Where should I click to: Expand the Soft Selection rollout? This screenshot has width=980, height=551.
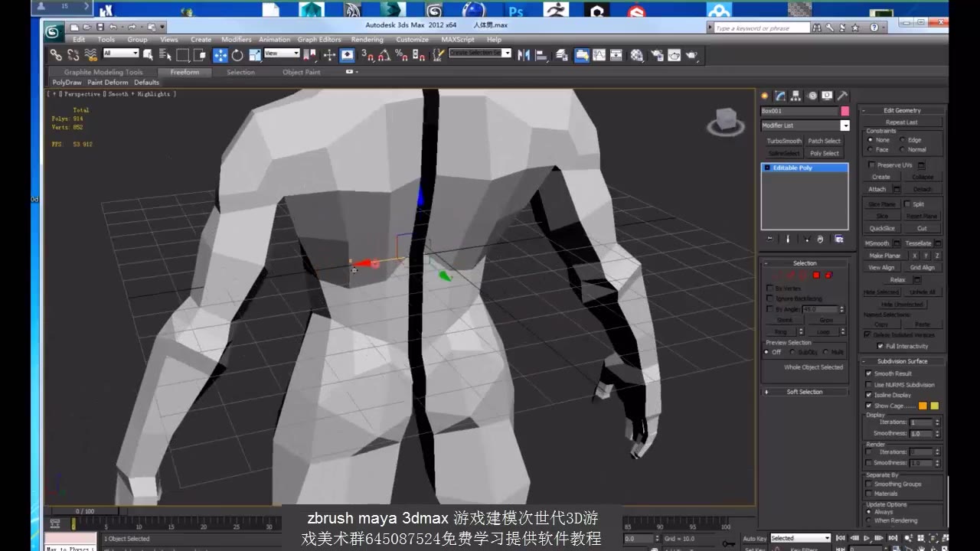pyautogui.click(x=805, y=391)
